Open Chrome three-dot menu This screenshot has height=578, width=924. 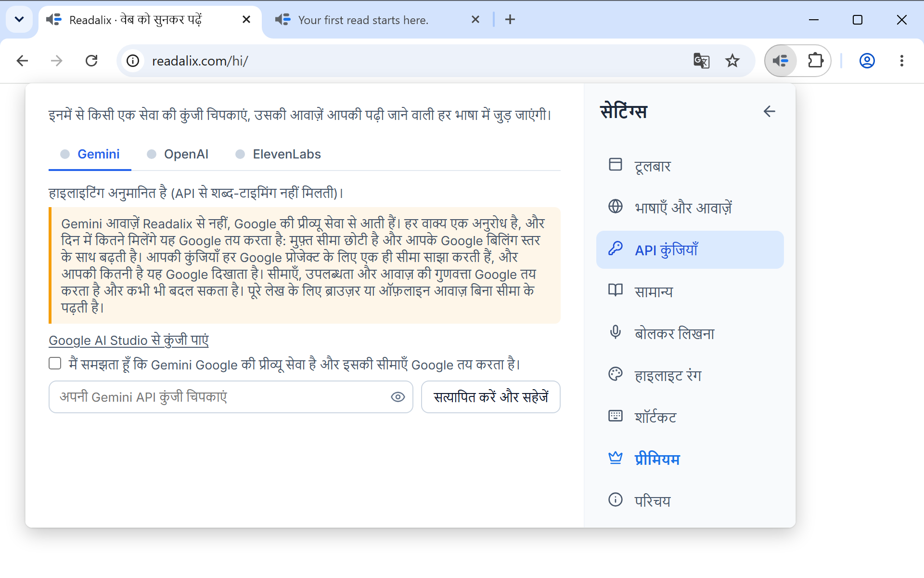click(x=901, y=61)
